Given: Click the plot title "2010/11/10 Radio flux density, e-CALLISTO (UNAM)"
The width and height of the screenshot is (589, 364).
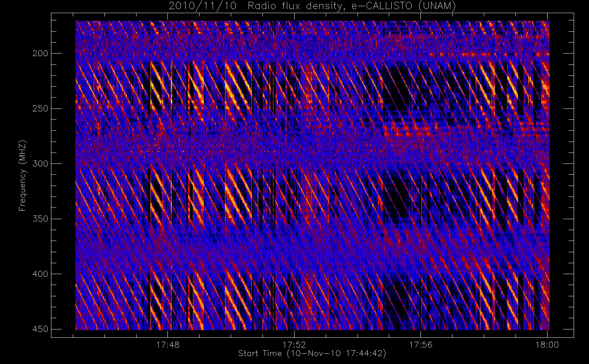Looking at the screenshot, I should pyautogui.click(x=312, y=6).
